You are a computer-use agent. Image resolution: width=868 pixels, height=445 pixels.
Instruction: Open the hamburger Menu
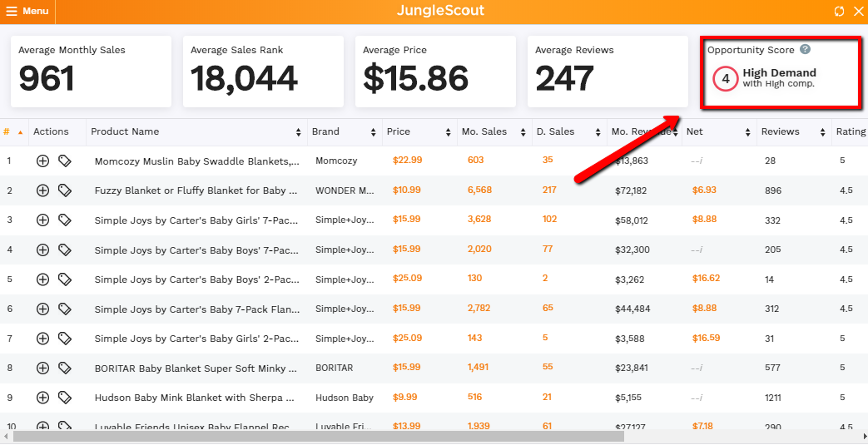click(27, 12)
